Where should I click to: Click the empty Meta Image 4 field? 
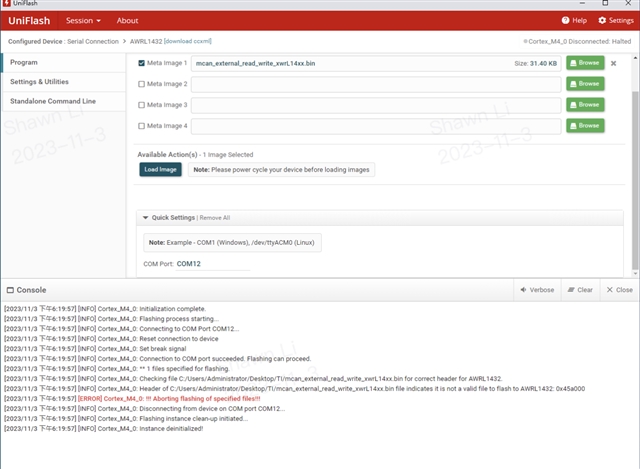pos(376,126)
